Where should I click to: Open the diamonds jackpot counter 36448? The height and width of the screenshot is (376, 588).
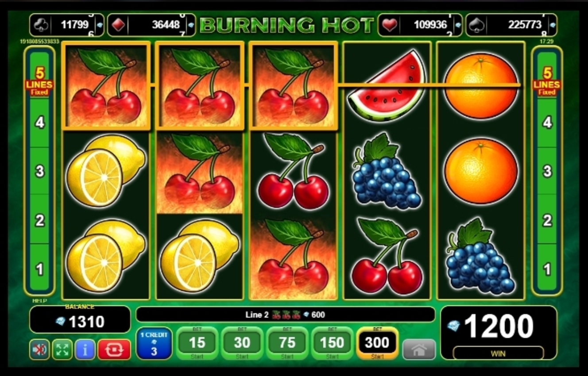click(x=151, y=25)
